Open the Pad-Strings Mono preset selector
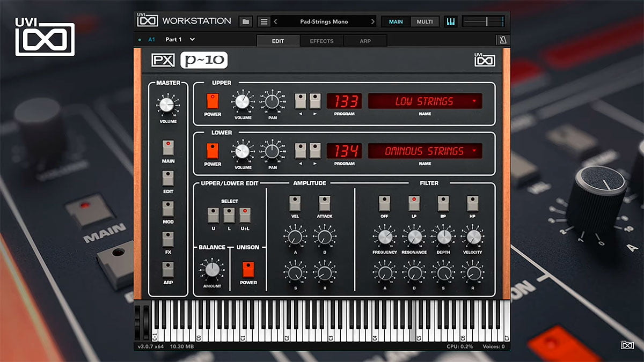 pos(324,21)
